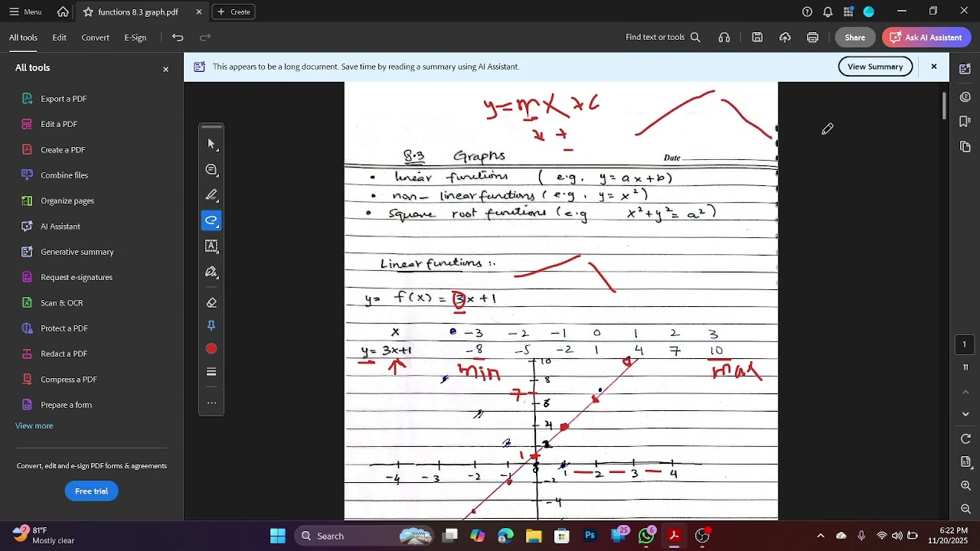Open the E-Sign menu
The width and height of the screenshot is (980, 551).
[136, 37]
